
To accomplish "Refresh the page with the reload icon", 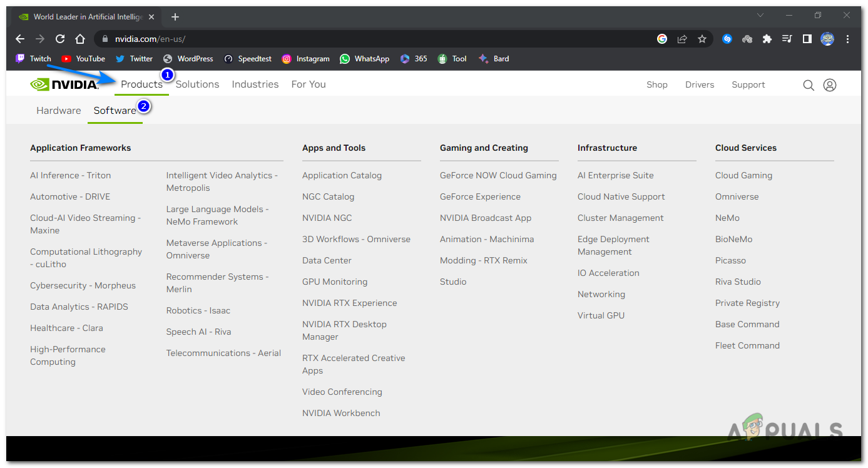I will 59,38.
